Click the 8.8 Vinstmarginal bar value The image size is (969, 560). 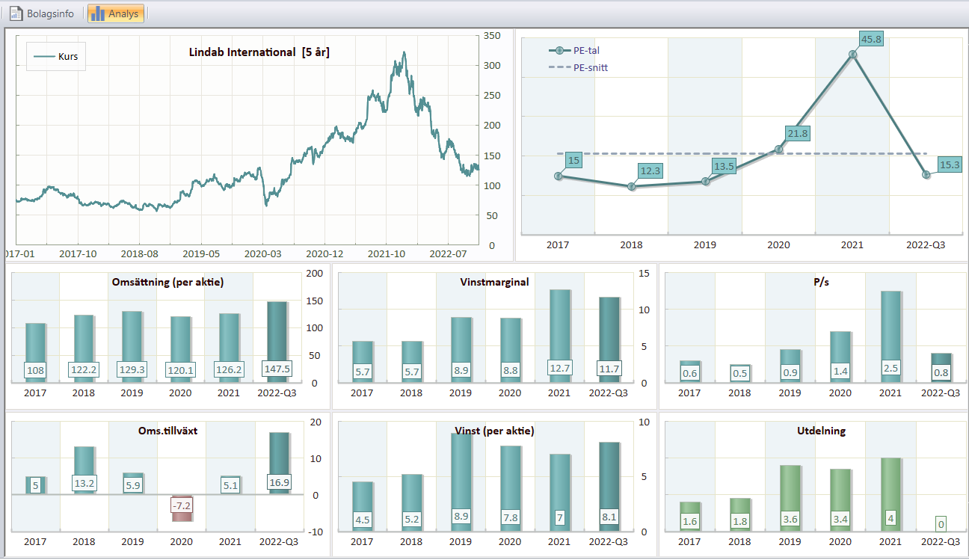510,369
